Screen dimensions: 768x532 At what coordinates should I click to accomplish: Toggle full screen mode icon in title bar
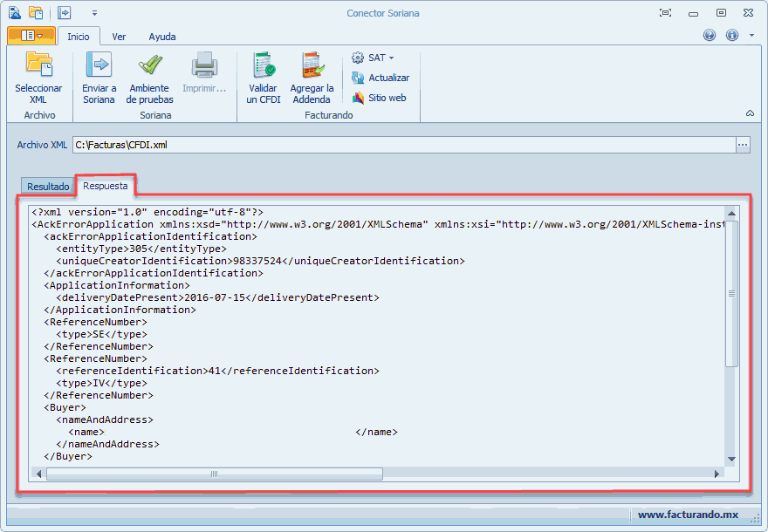(x=665, y=13)
